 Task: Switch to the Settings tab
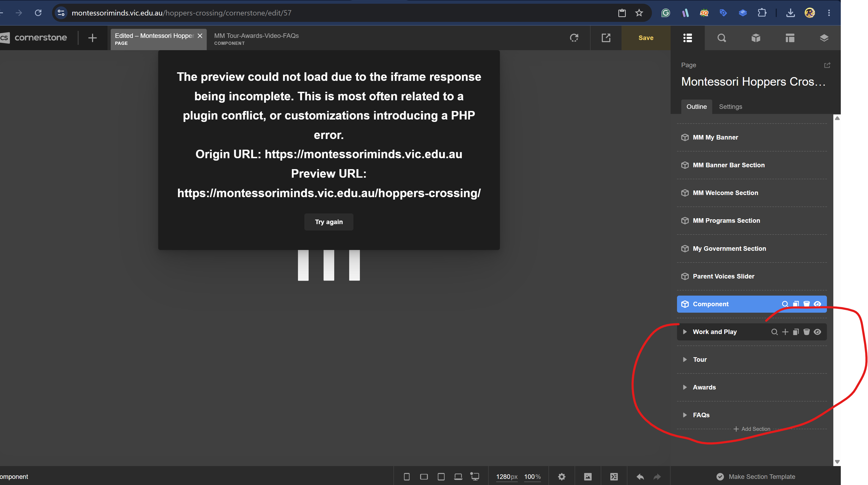coord(730,106)
